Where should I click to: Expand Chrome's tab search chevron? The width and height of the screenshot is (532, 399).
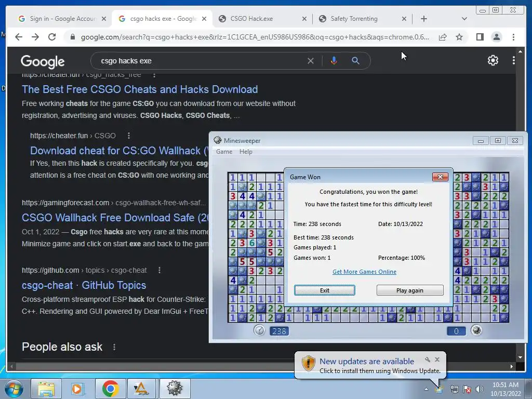pyautogui.click(x=464, y=19)
